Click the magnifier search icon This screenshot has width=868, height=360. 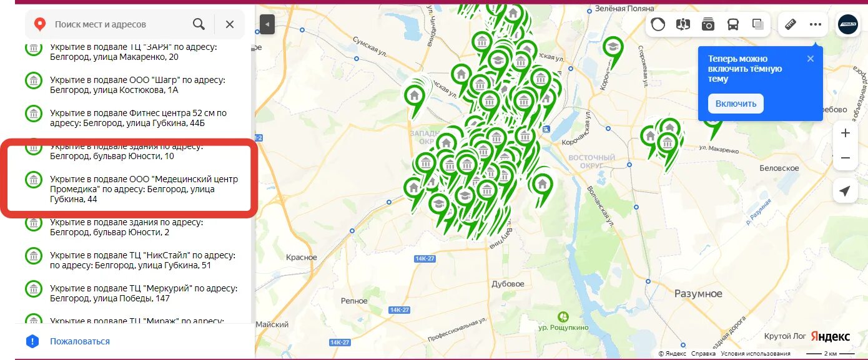pos(199,24)
